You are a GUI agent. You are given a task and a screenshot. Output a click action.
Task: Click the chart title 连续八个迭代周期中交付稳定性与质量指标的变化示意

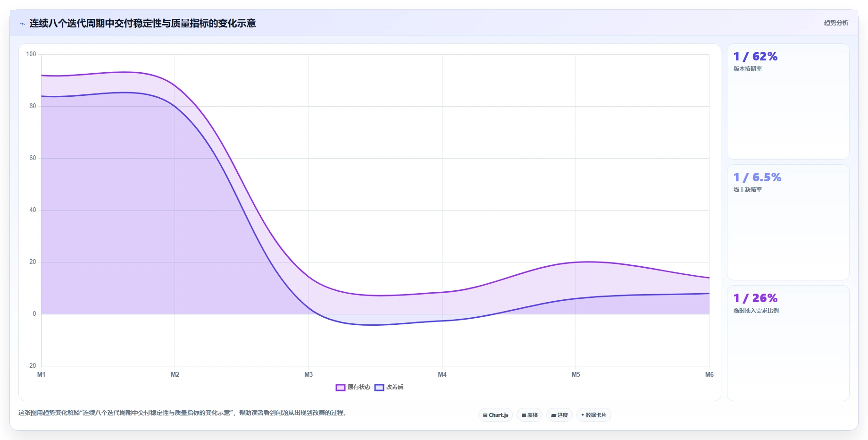pyautogui.click(x=142, y=23)
